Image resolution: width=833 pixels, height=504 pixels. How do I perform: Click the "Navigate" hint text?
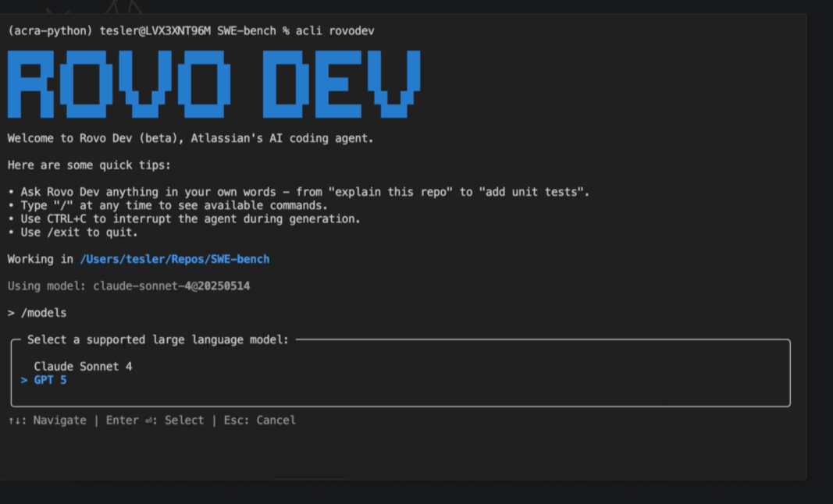coord(59,421)
